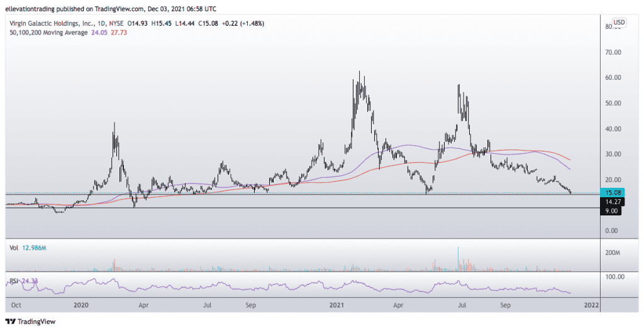The width and height of the screenshot is (644, 331).
Task: Click the 9.00 price level tag
Action: pos(612,211)
